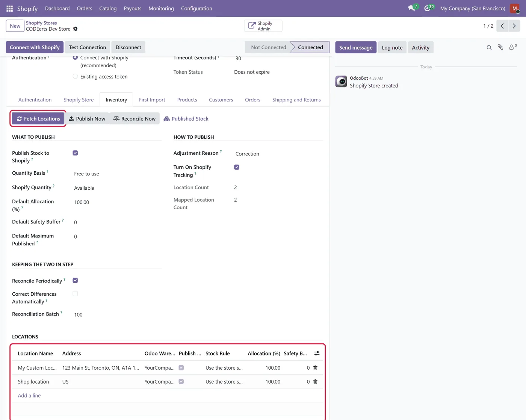Image resolution: width=526 pixels, height=420 pixels.
Task: Open the apps grid menu icon
Action: tap(10, 8)
